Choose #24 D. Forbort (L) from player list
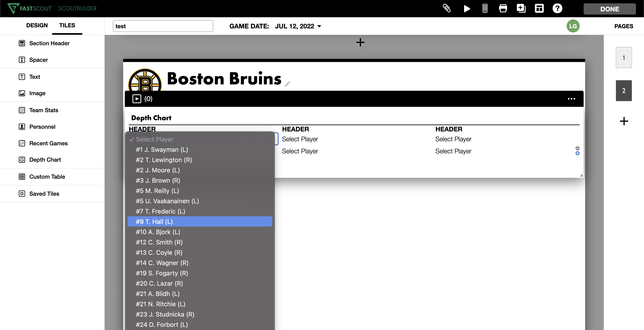Screen dimensions: 644x330 tap(200, 324)
